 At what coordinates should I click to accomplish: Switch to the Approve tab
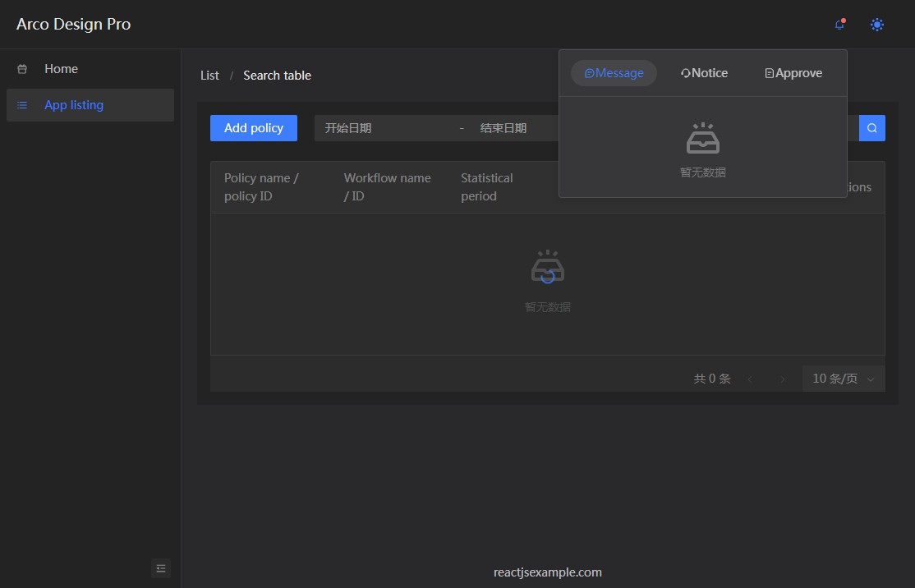[x=793, y=73]
